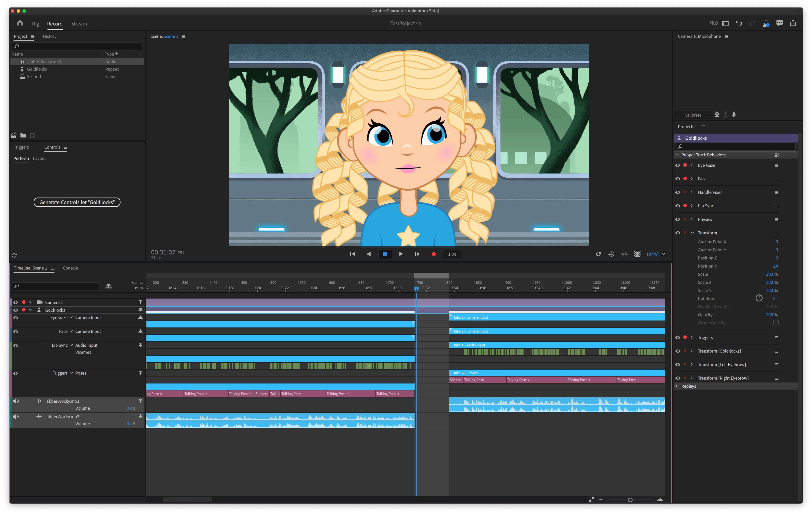Click the Undo arrow icon
This screenshot has height=514, width=812.
(x=739, y=23)
